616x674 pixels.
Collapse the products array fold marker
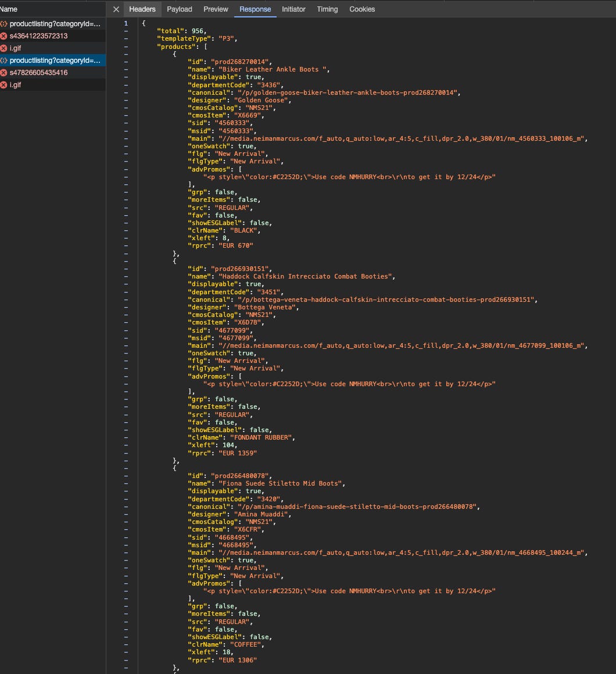coord(126,47)
